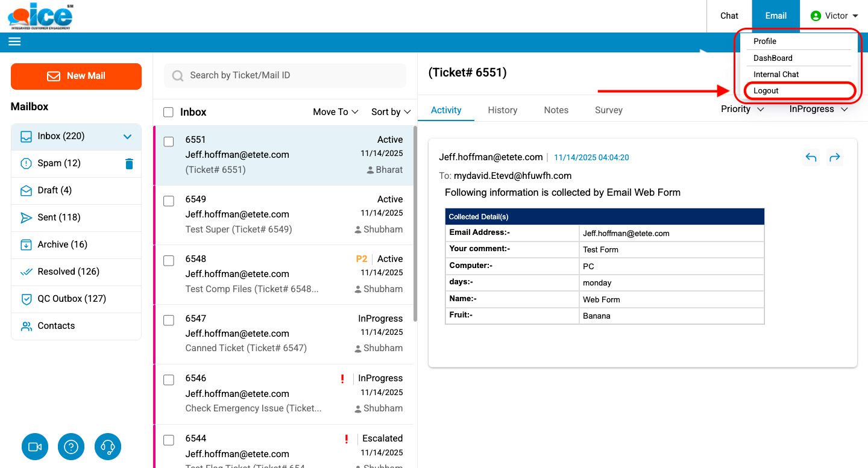Select checkbox for ticket 6551
This screenshot has width=868, height=468.
[169, 142]
